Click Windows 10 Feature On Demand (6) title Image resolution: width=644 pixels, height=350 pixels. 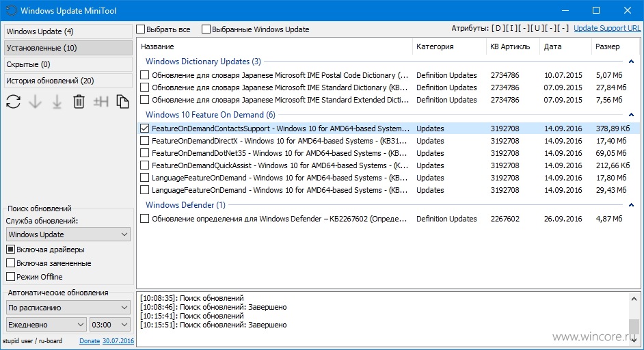coord(211,115)
